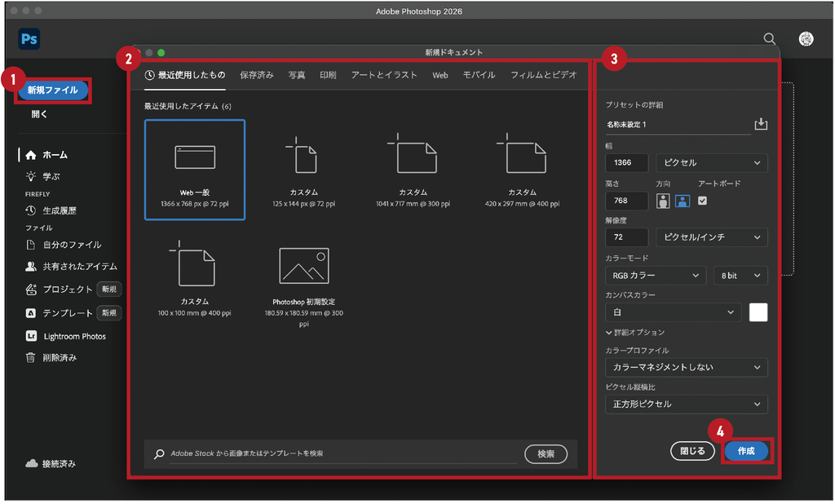Click 新規 badge next to テンプレート
835x504 pixels.
109,313
